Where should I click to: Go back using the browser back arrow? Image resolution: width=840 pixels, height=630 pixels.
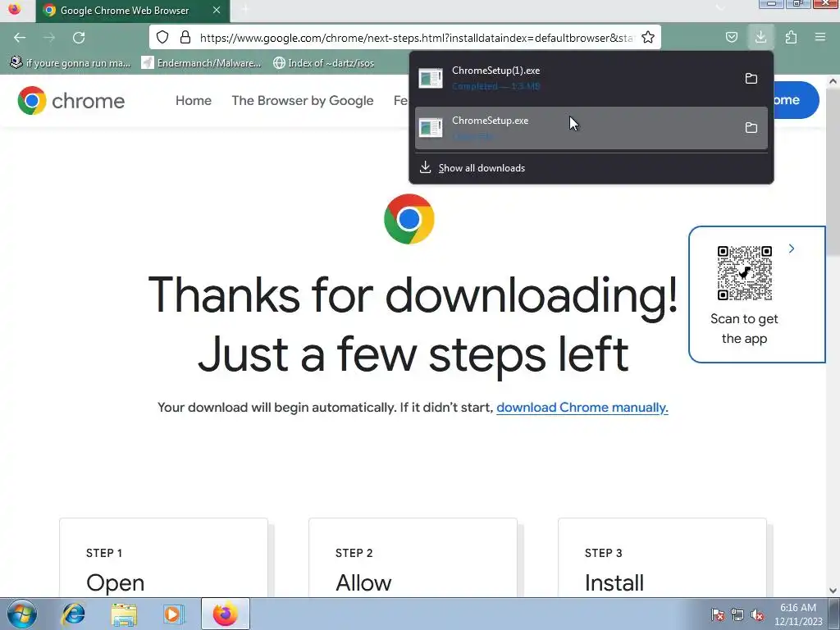20,38
